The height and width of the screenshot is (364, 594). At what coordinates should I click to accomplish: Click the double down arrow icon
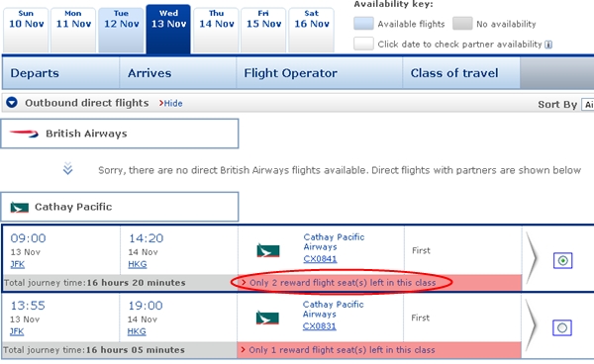67,168
